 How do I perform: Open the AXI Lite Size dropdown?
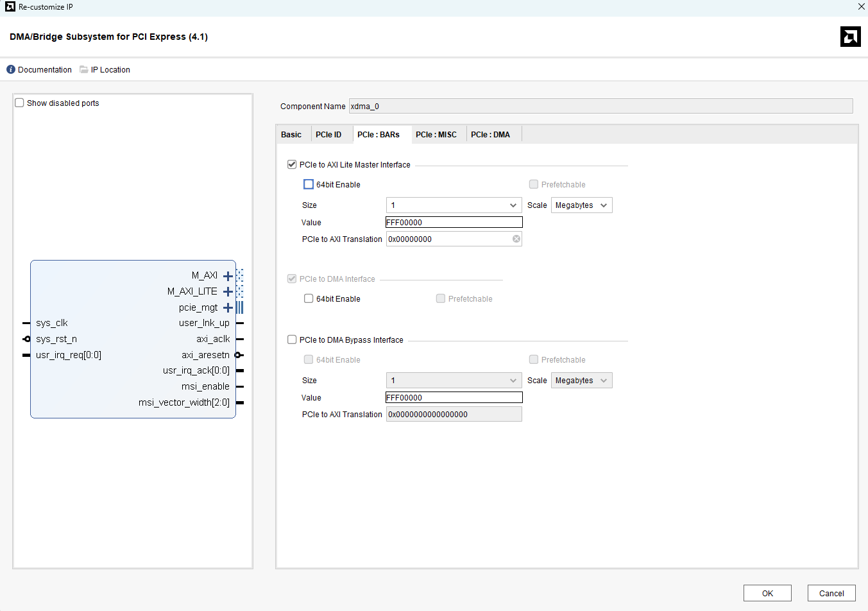point(454,205)
